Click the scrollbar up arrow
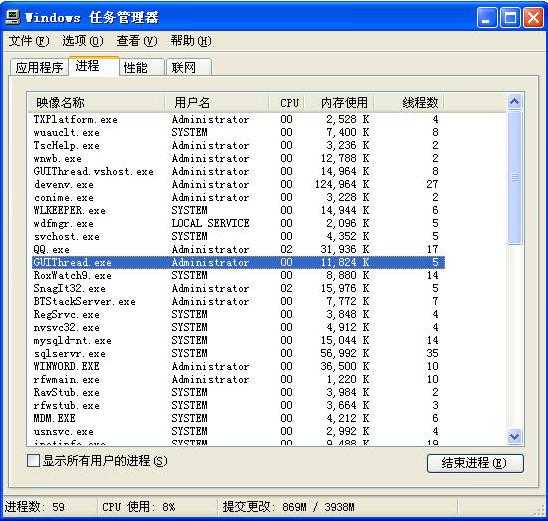The image size is (548, 521). [514, 102]
